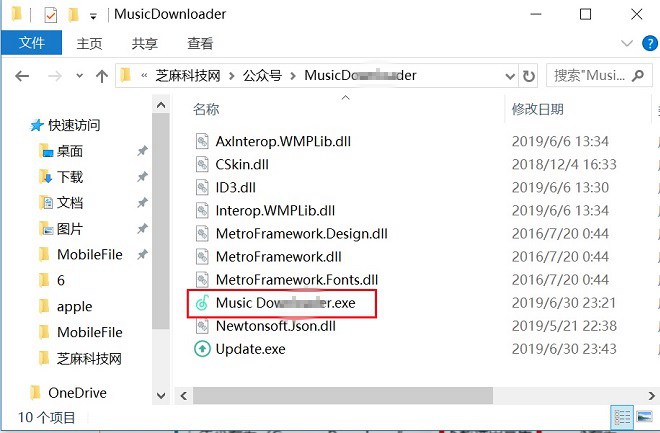The image size is (660, 433).
Task: Click the ID3.dll file icon
Action: [202, 187]
